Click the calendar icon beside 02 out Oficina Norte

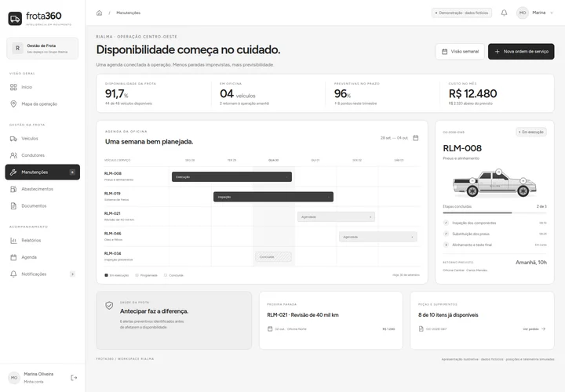click(270, 328)
